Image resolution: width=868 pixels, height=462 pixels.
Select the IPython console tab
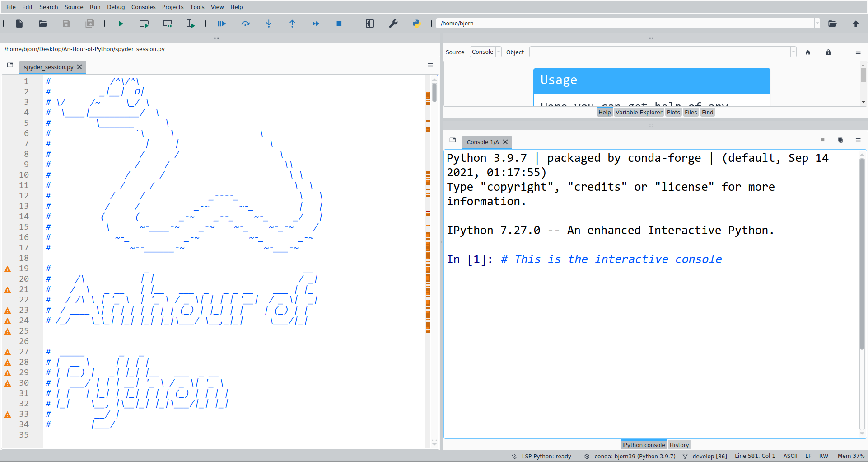(644, 445)
